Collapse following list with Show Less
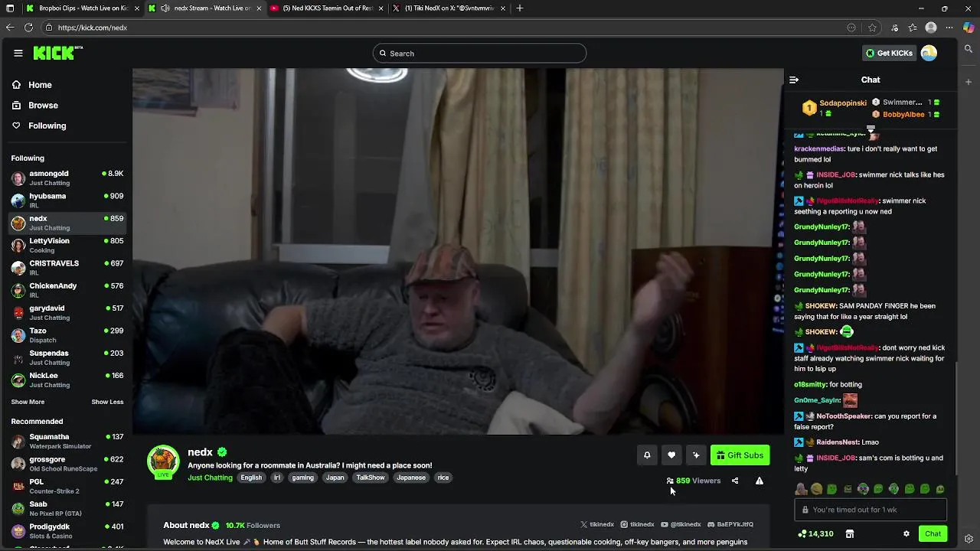Image resolution: width=980 pixels, height=551 pixels. pos(107,402)
